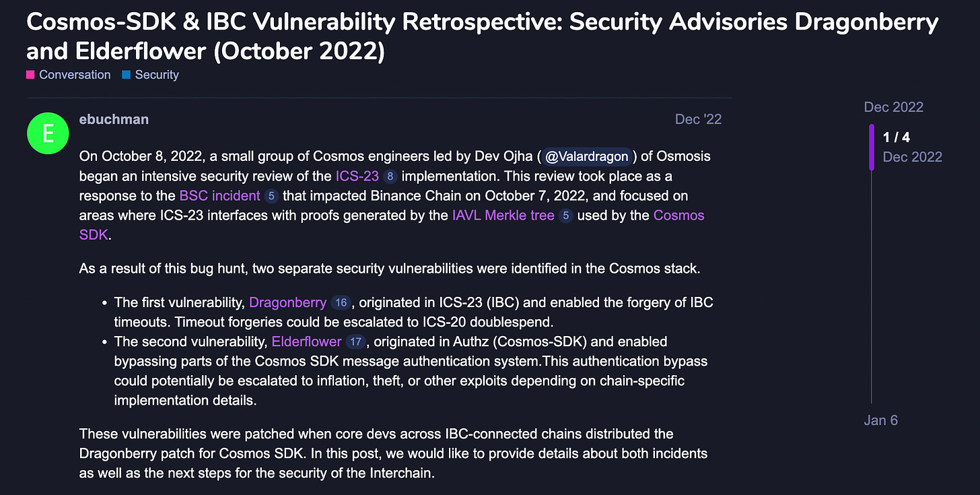Click the Security category label

coord(156,75)
